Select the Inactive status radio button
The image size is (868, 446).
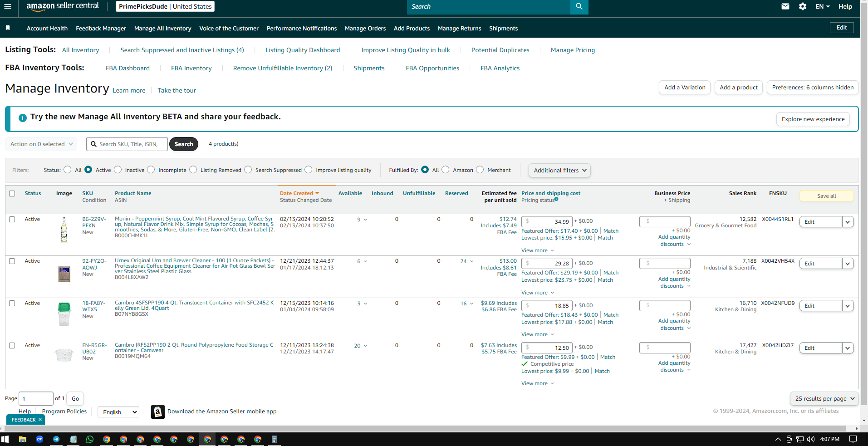click(x=118, y=170)
